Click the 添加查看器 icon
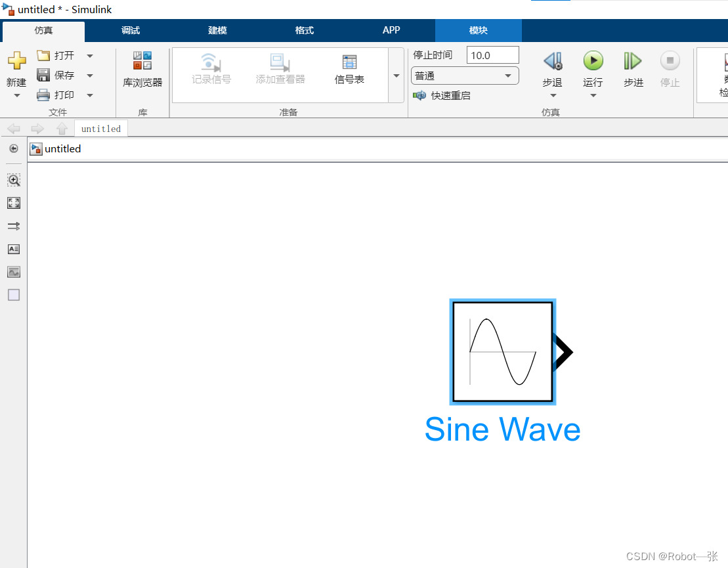 (x=280, y=62)
